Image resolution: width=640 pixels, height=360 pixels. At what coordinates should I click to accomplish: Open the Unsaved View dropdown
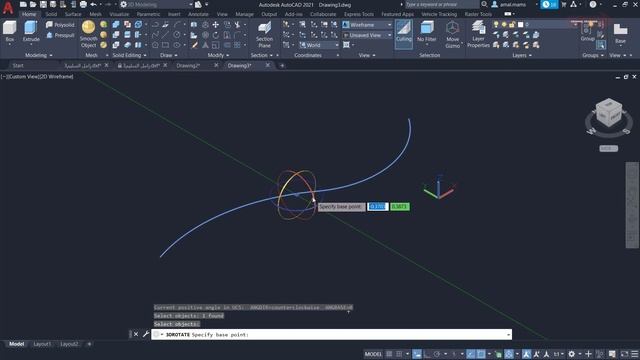coord(367,36)
